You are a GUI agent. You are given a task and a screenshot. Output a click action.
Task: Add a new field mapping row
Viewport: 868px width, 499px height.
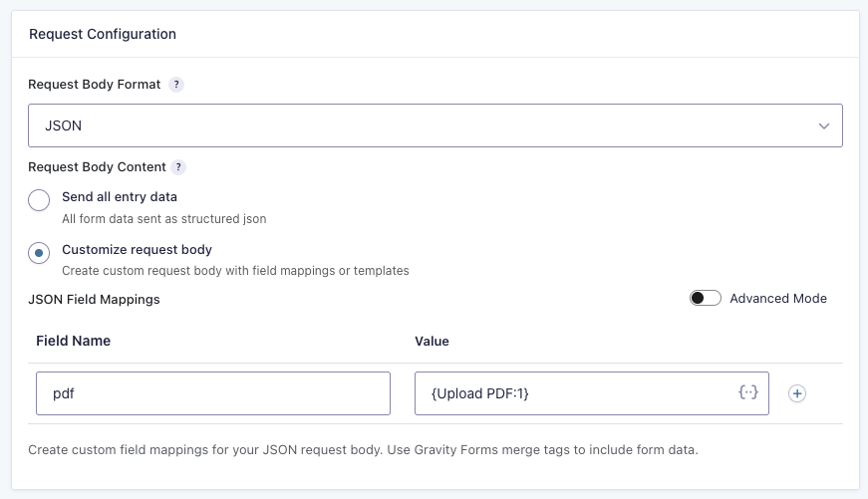coord(797,393)
